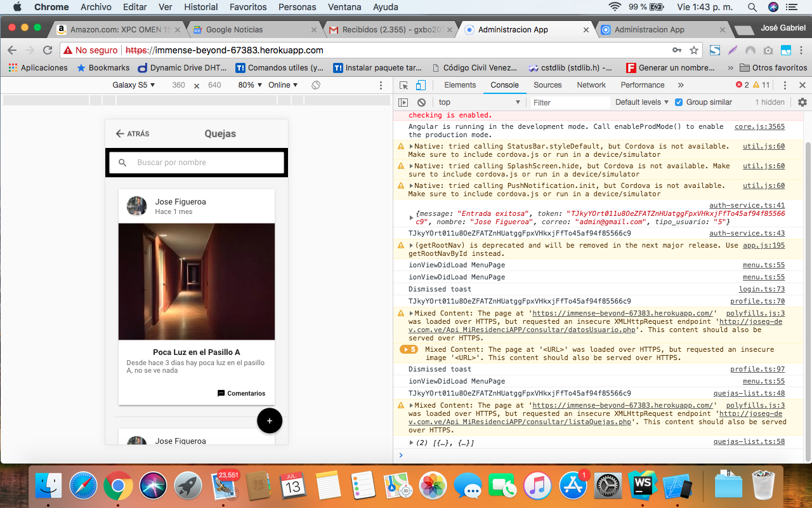Toggle the device toolbar icon
This screenshot has height=508, width=812.
[420, 85]
